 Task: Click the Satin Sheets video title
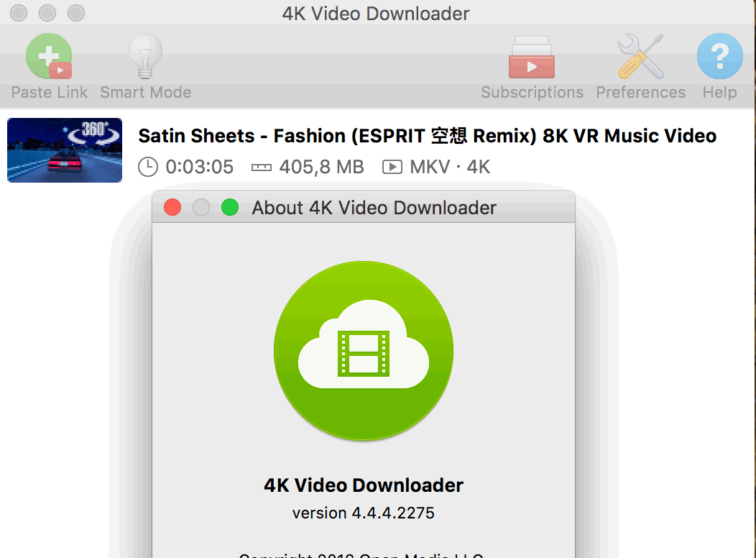click(x=427, y=135)
